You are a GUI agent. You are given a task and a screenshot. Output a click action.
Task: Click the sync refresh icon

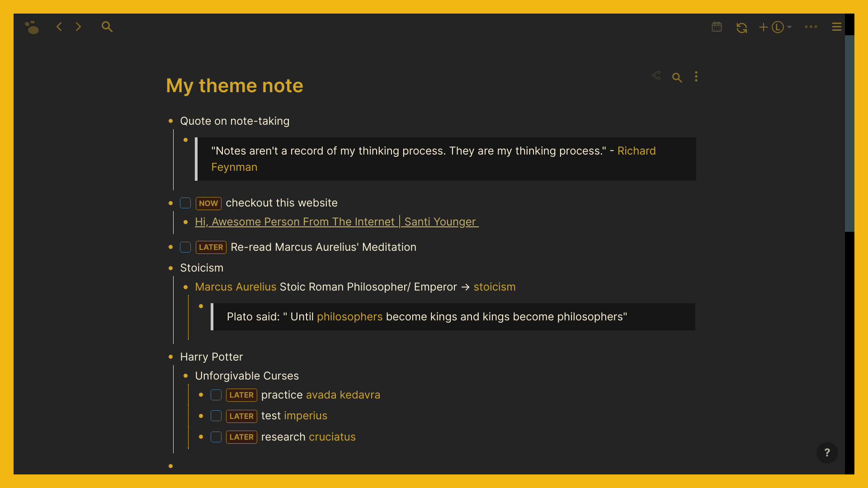pos(741,28)
